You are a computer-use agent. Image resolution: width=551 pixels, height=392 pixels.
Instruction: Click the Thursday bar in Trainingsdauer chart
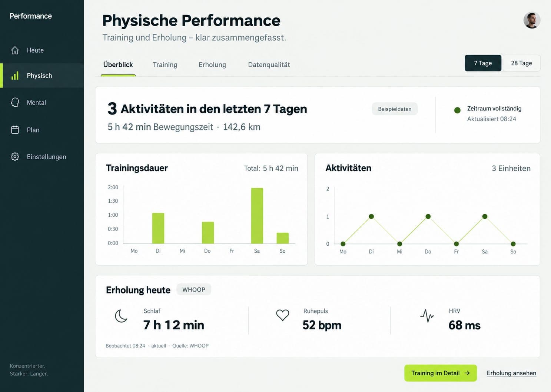click(x=208, y=233)
